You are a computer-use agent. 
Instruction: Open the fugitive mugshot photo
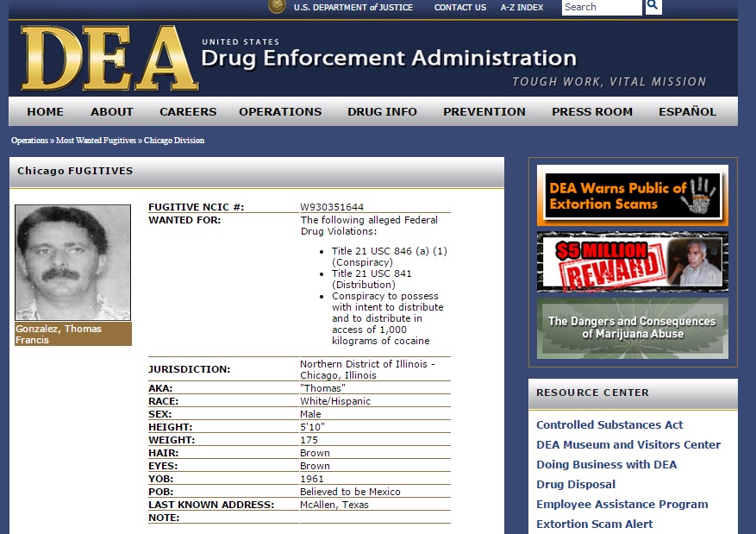[73, 262]
